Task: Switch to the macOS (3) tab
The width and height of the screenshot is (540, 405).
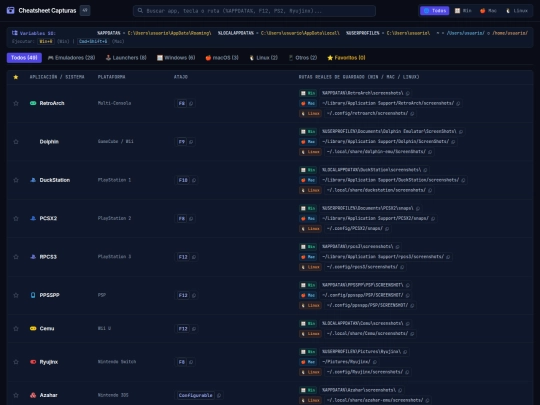Action: [222, 58]
